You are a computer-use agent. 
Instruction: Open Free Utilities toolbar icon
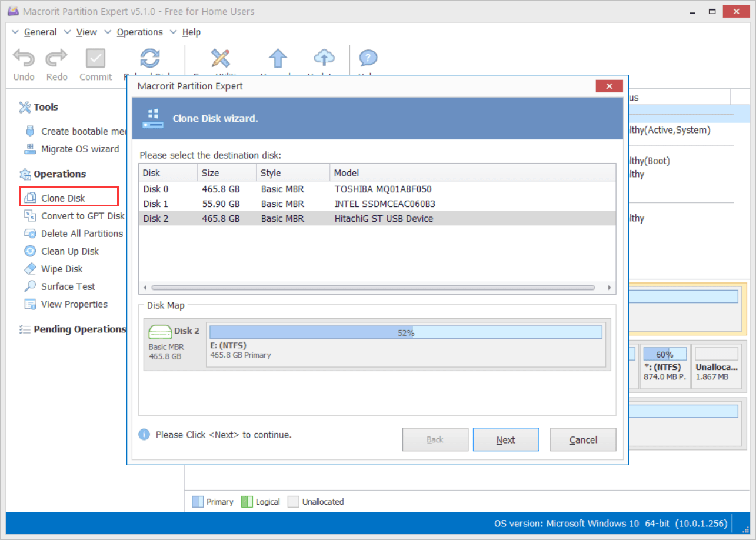[x=220, y=59]
